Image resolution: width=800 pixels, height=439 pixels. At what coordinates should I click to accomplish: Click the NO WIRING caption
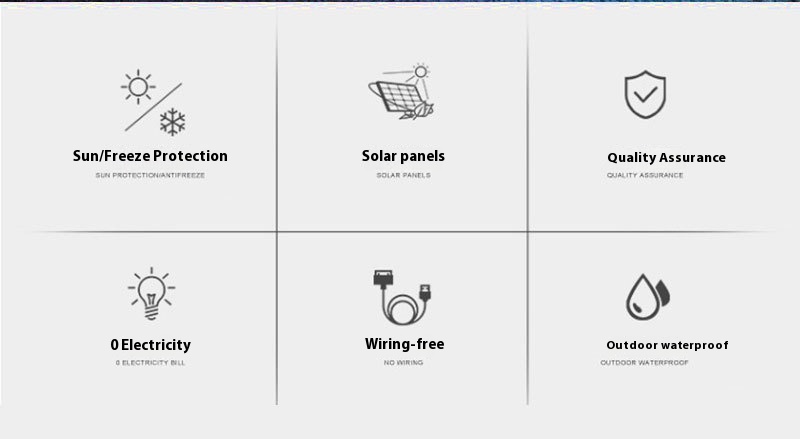(404, 362)
